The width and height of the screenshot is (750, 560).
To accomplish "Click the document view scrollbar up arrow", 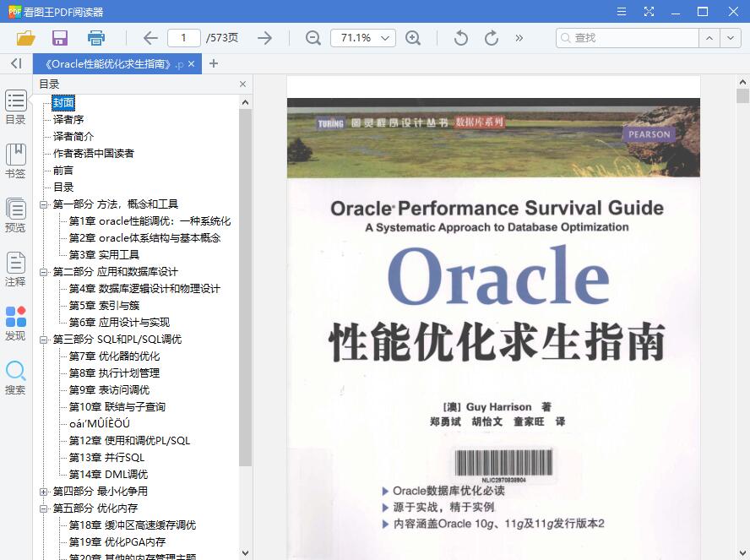I will 742,82.
